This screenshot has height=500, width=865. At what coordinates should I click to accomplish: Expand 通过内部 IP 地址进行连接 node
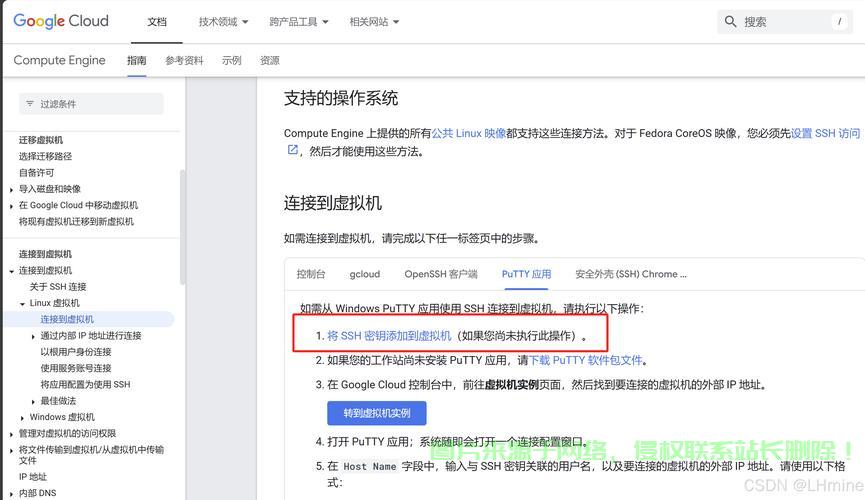click(33, 336)
